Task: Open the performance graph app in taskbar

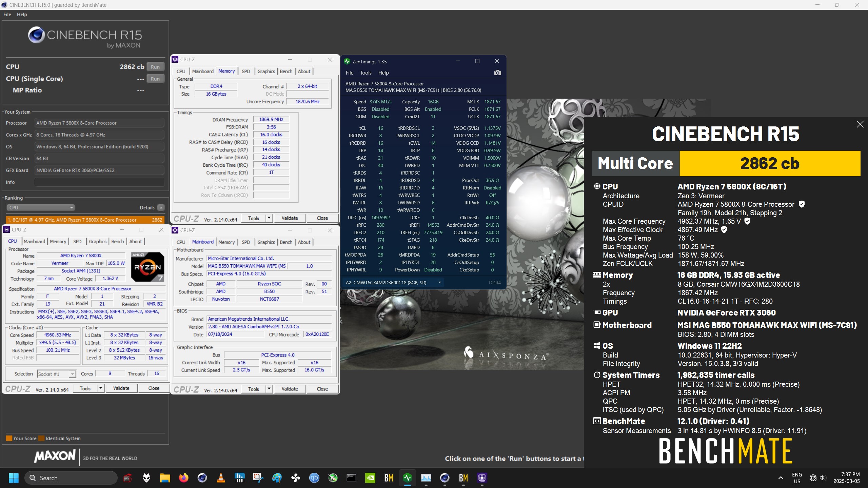Action: 426,478
